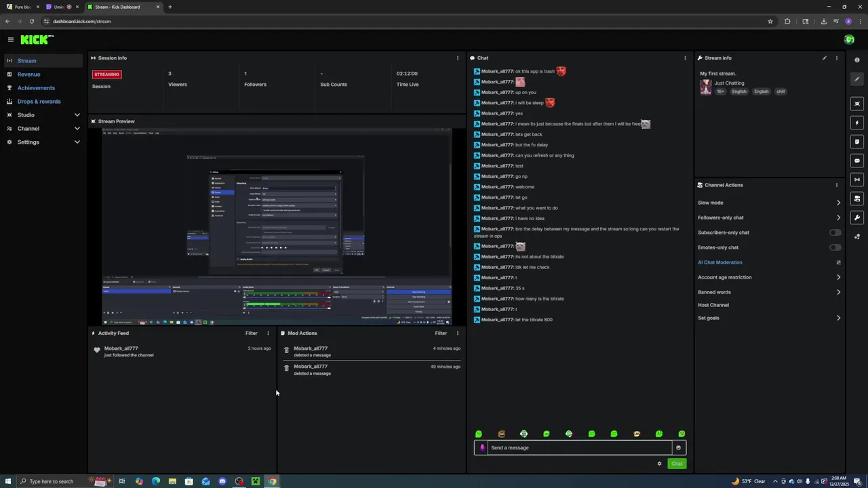Click Host Channel action
This screenshot has width=868, height=488.
tap(713, 305)
